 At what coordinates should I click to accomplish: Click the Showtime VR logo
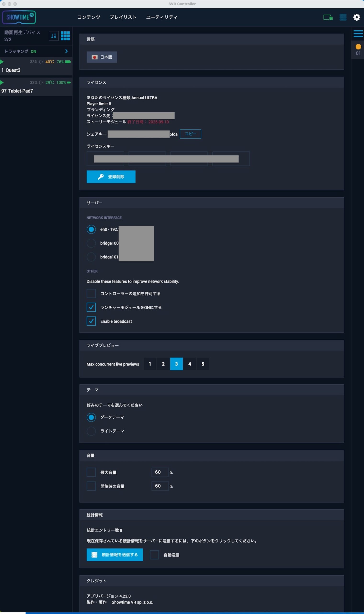click(x=19, y=17)
